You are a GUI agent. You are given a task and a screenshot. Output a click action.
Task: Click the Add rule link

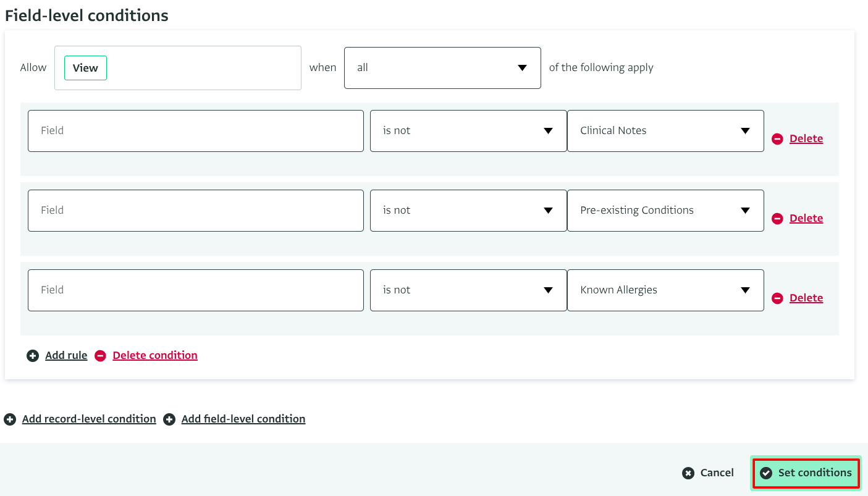(x=66, y=356)
